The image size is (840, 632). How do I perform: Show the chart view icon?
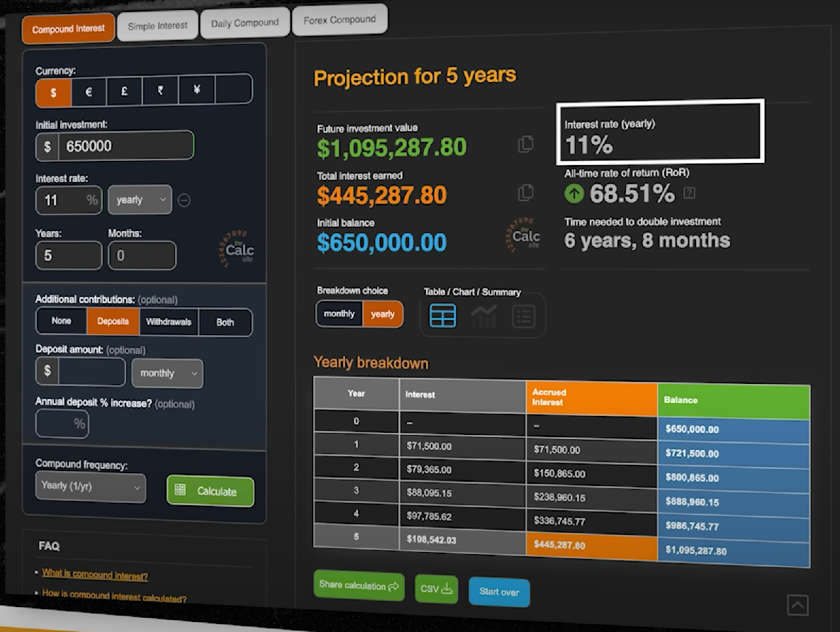tap(483, 316)
